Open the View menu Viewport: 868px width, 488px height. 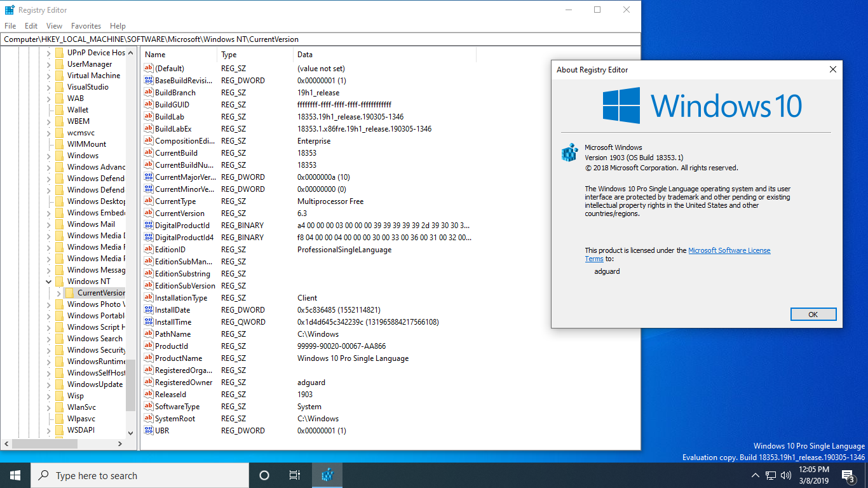[55, 26]
